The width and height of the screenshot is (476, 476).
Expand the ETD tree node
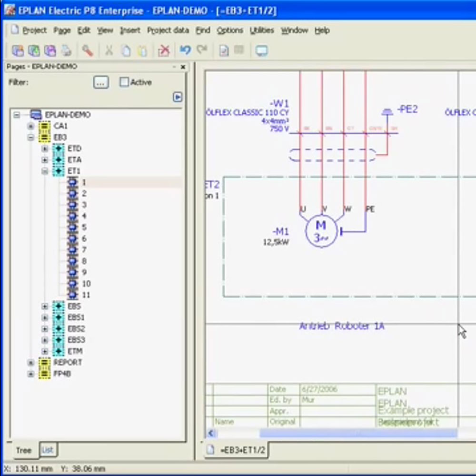pyautogui.click(x=45, y=149)
